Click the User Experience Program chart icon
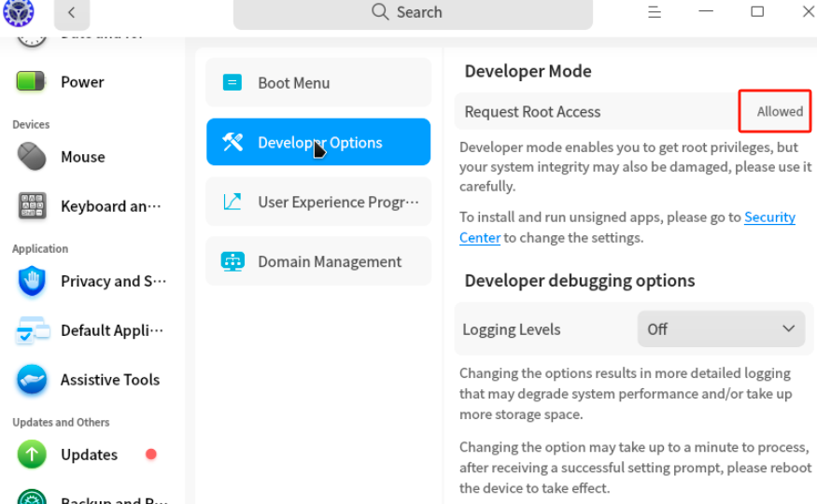This screenshot has height=504, width=817. pos(232,202)
